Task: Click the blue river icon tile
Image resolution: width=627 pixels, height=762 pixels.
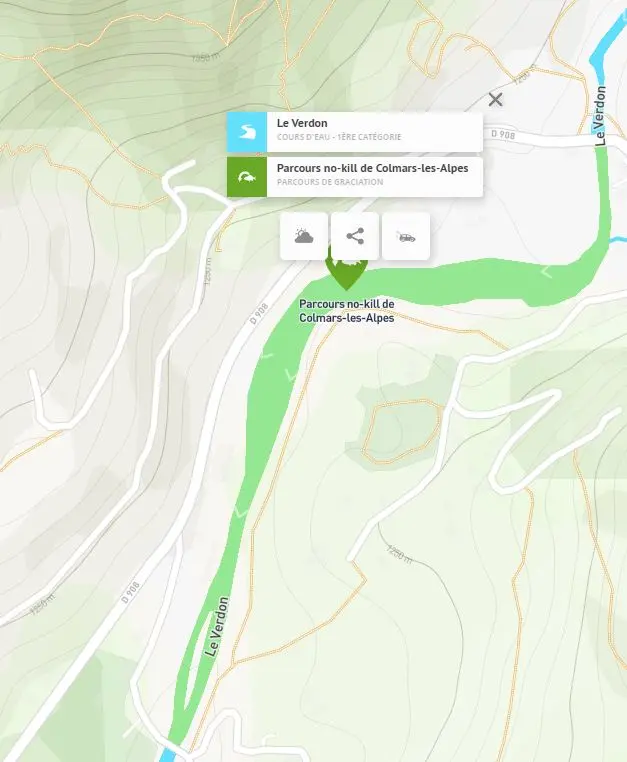Action: point(247,132)
